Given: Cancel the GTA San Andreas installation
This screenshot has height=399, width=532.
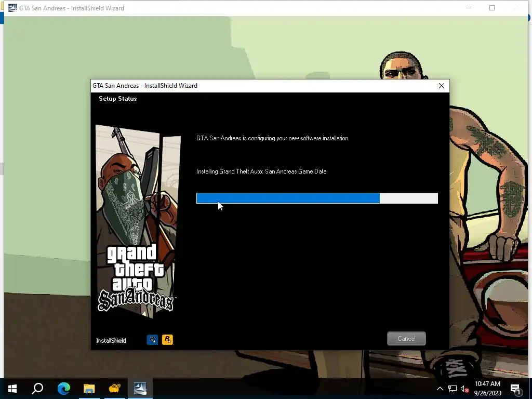Looking at the screenshot, I should (406, 339).
